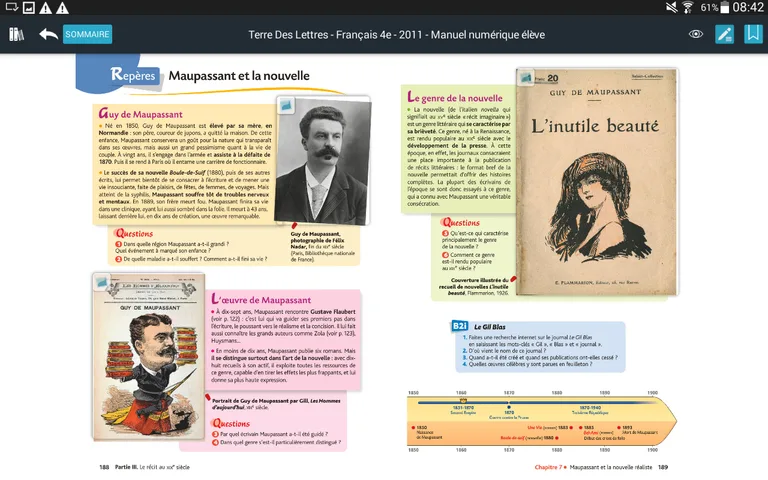Open the B2i 'Le Gil Blas' activity
The height and width of the screenshot is (480, 768).
540,347
